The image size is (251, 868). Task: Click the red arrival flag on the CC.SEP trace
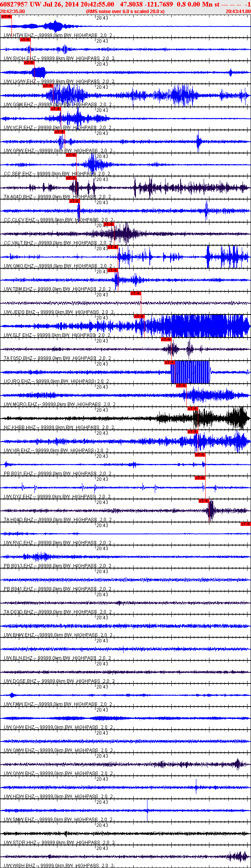71,155
